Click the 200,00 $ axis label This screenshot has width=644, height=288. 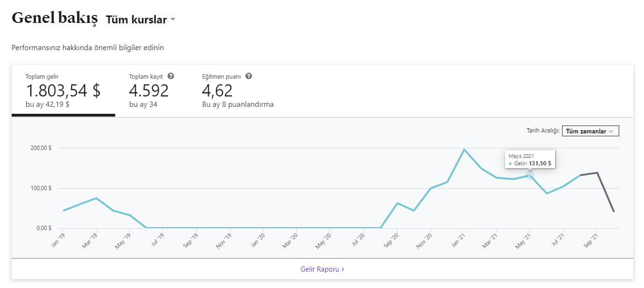42,148
